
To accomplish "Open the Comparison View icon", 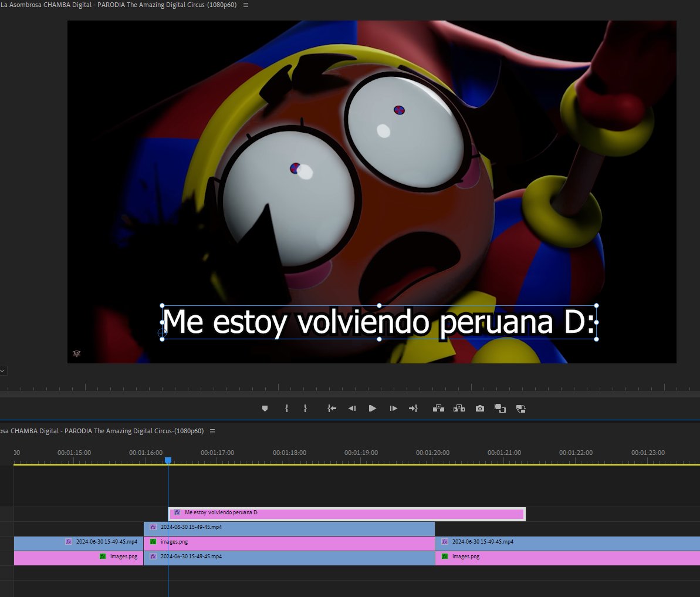I will click(500, 408).
